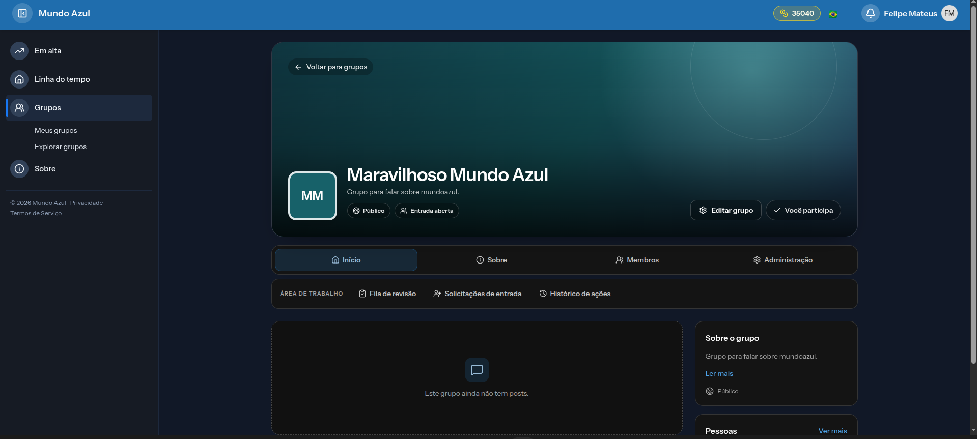Open the Privacidade link
The height and width of the screenshot is (439, 980).
(x=87, y=203)
